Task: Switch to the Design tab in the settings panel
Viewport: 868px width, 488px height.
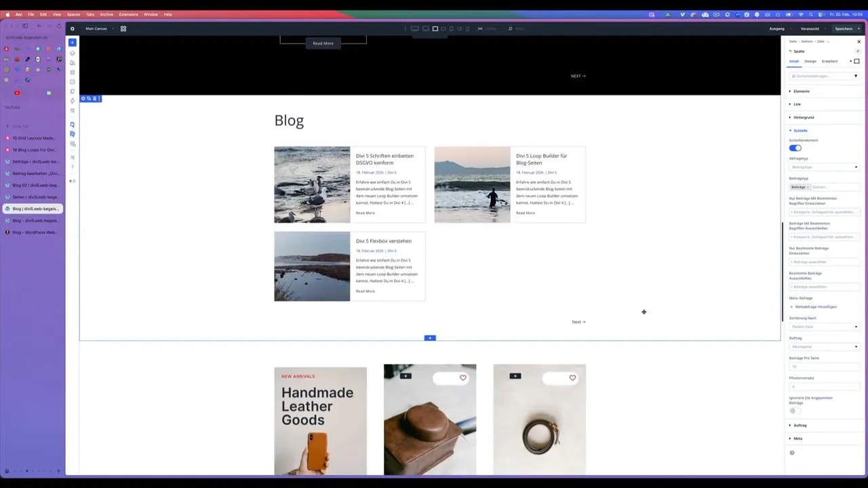Action: click(x=810, y=61)
